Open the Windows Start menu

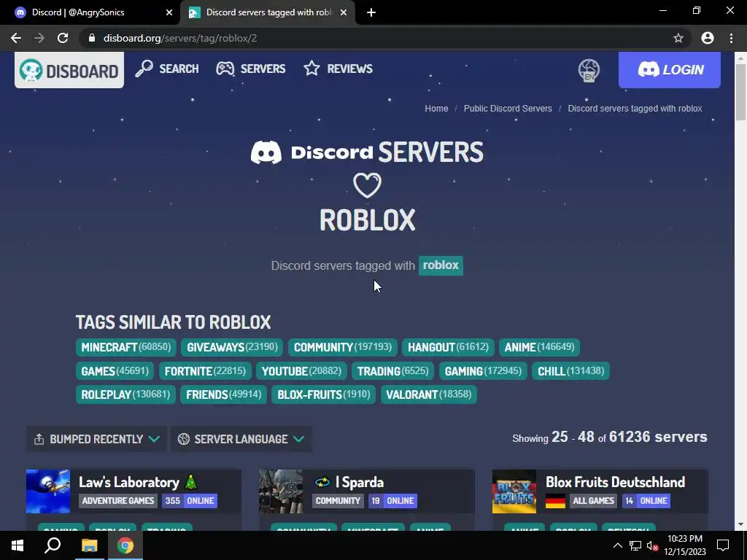point(18,545)
